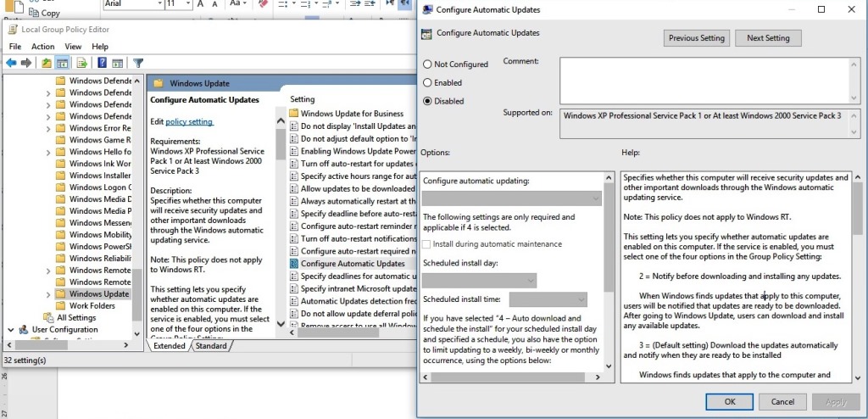Click inside the Comment text box

point(704,81)
